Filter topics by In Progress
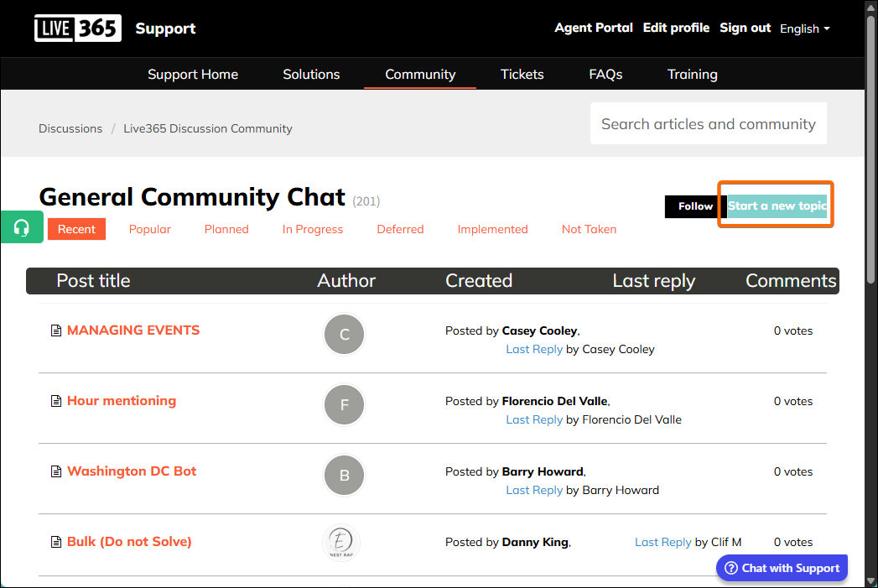Screen dimensions: 878x588 point(313,229)
